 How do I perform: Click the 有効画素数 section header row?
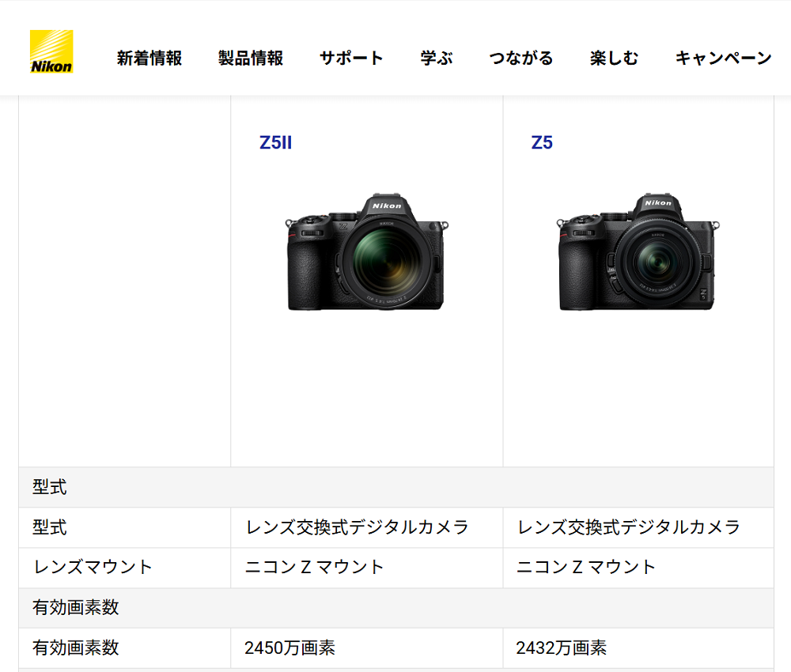[396, 607]
